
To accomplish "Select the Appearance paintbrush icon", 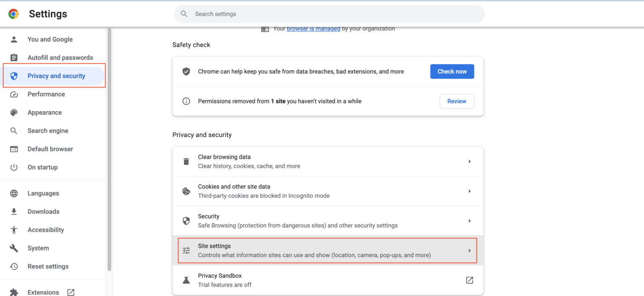I will point(14,112).
